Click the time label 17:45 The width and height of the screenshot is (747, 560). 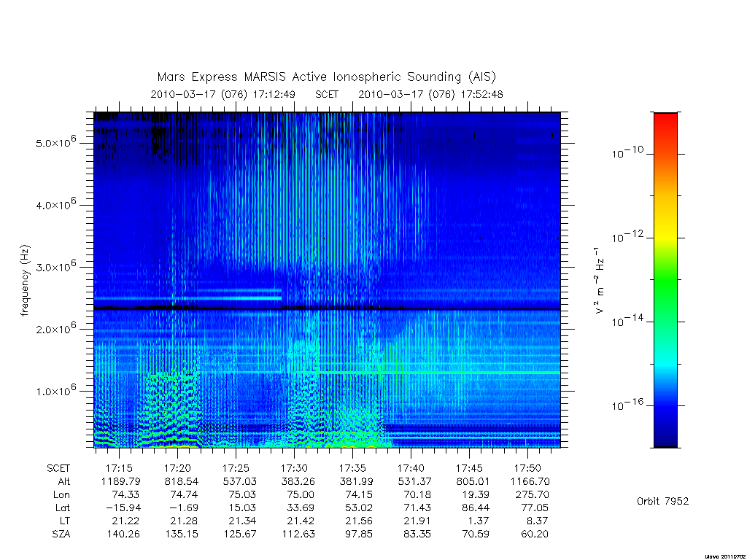pos(469,468)
